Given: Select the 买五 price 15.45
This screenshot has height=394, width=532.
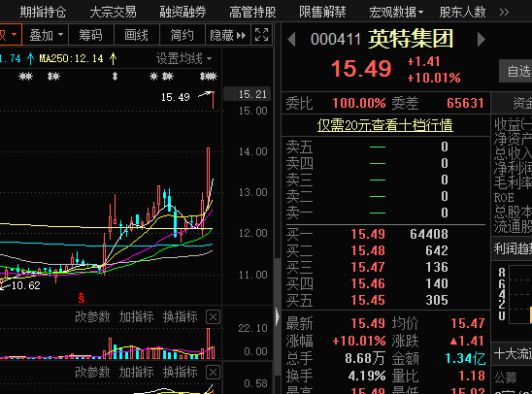Looking at the screenshot, I should tap(368, 300).
